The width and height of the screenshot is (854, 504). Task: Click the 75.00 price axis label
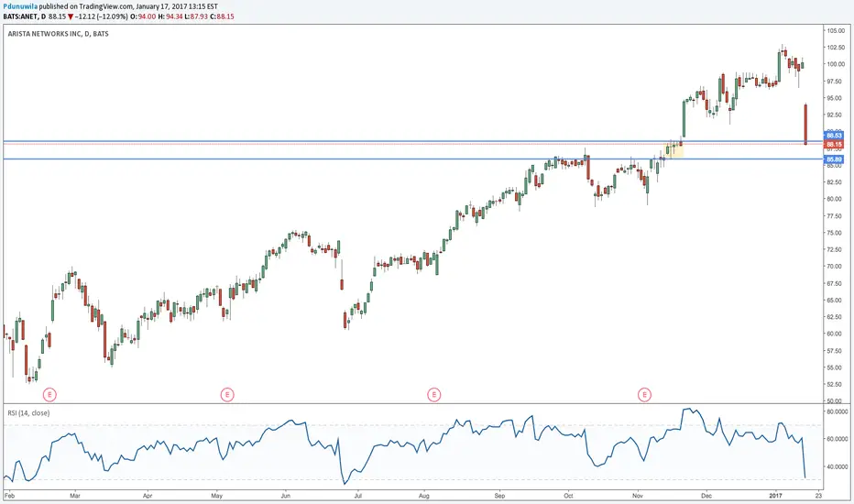point(835,233)
